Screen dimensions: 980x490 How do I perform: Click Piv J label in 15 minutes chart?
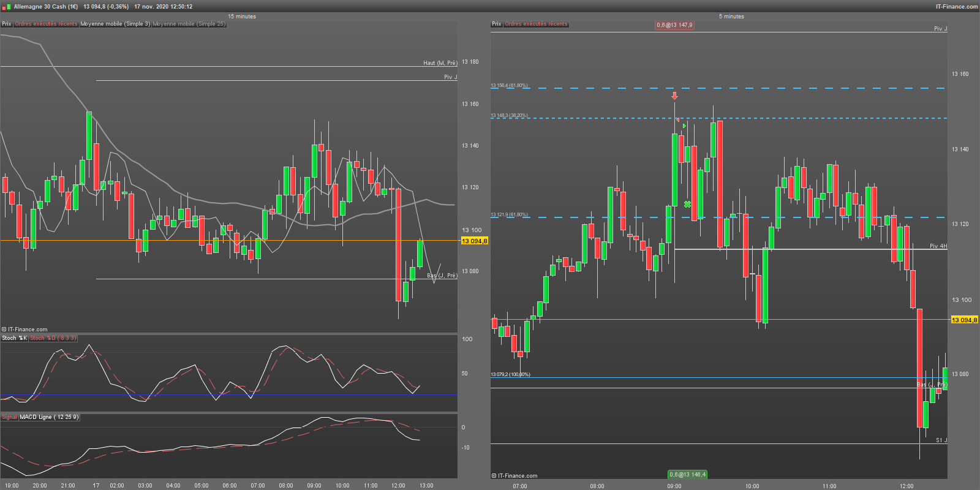[x=450, y=77]
